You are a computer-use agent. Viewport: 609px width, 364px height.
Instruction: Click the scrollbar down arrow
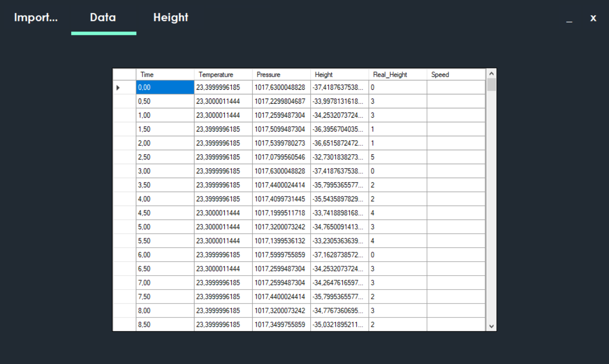coord(491,326)
